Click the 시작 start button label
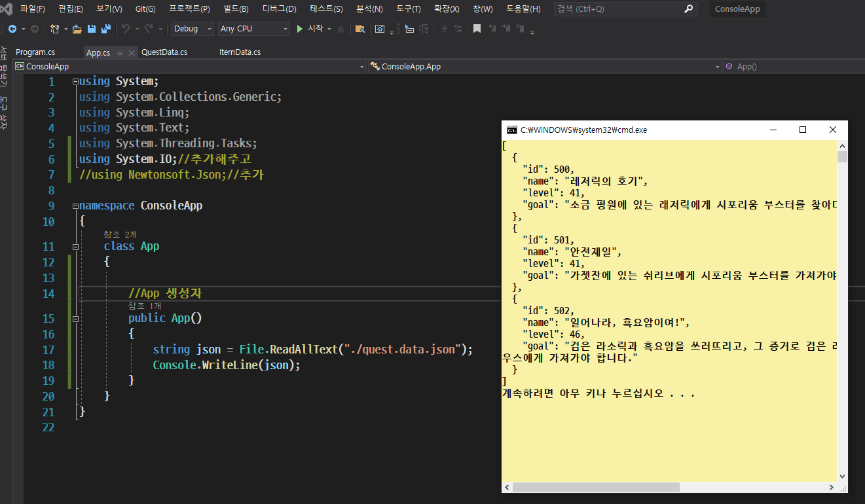Viewport: 865px width, 504px height. point(316,29)
